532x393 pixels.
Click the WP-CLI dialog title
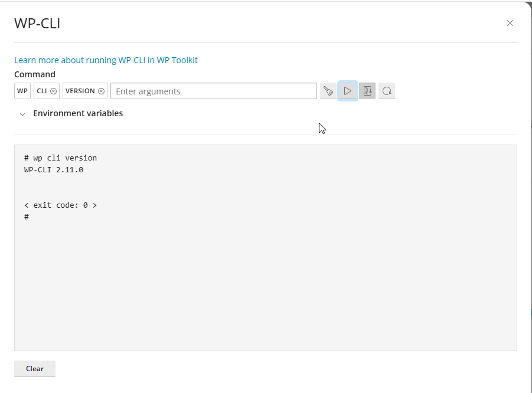[x=37, y=24]
